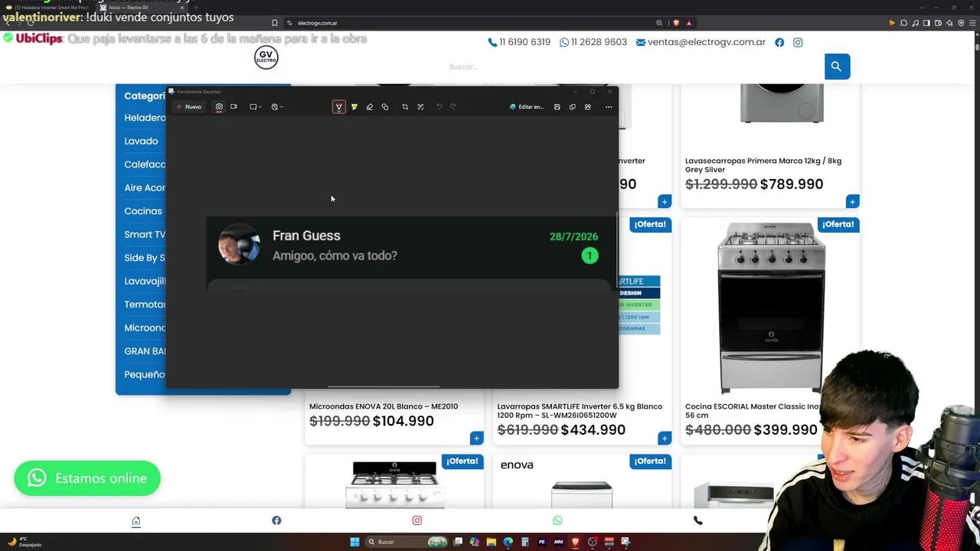Click the Estamos online WhatsApp button
The height and width of the screenshot is (551, 980).
[87, 478]
